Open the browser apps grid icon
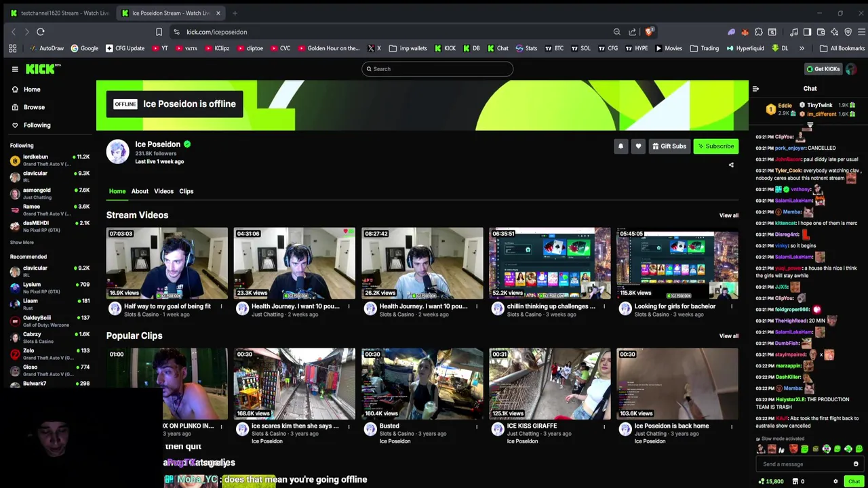Screen dimensions: 868x488 12,48
